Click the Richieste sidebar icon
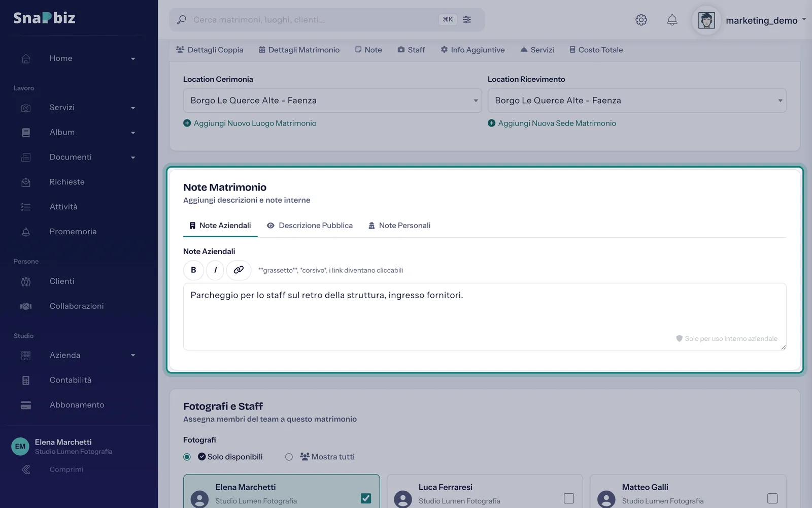Screen dimensions: 812x508 tap(26, 182)
